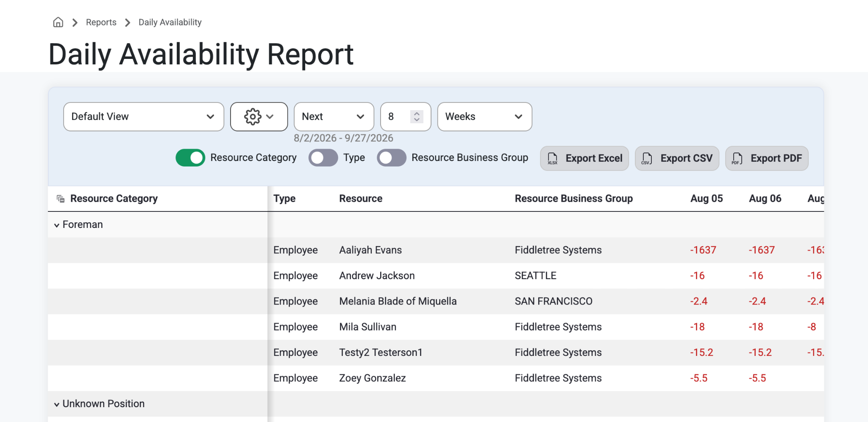Click the date range 8/2/2026 - 9/27/2026
Image resolution: width=868 pixels, height=422 pixels.
point(343,138)
